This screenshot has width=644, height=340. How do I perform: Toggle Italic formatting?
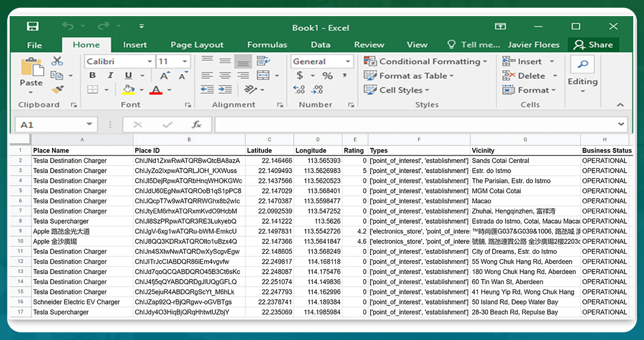click(x=110, y=76)
